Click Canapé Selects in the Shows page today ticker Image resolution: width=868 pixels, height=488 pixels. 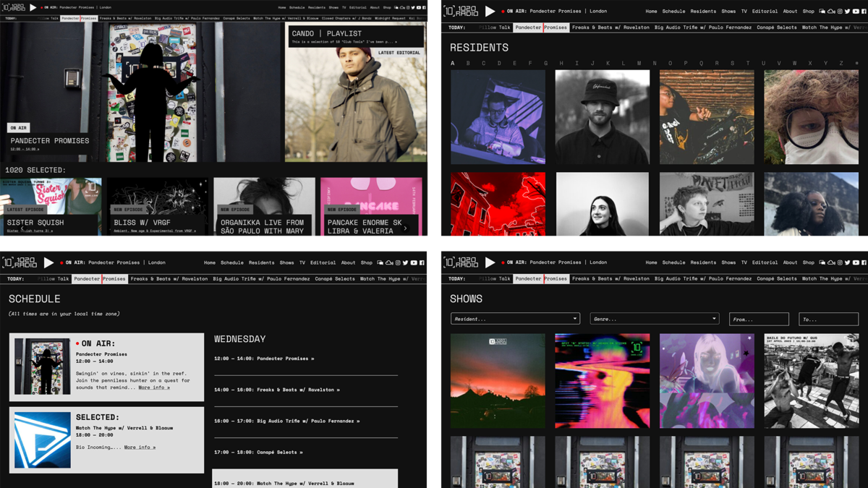pyautogui.click(x=777, y=278)
